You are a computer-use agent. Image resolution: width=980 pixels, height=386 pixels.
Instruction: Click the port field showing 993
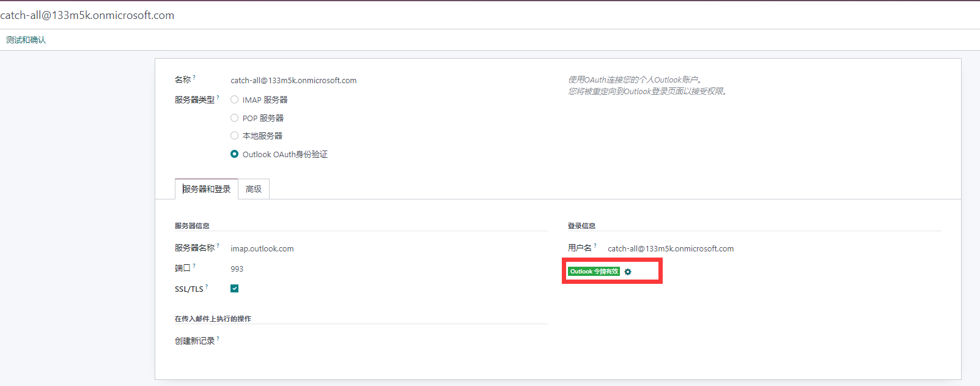(237, 269)
